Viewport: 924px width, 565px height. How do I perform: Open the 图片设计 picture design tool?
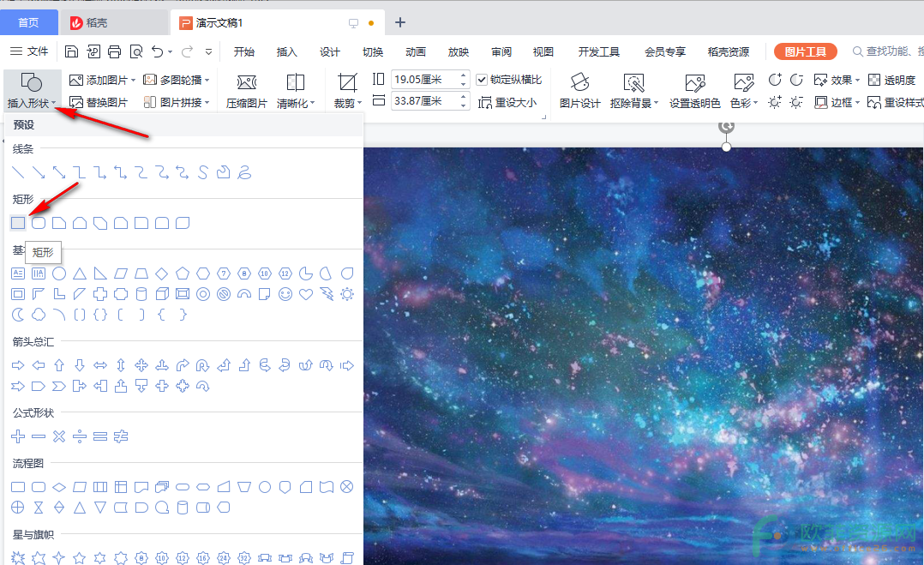[x=579, y=90]
